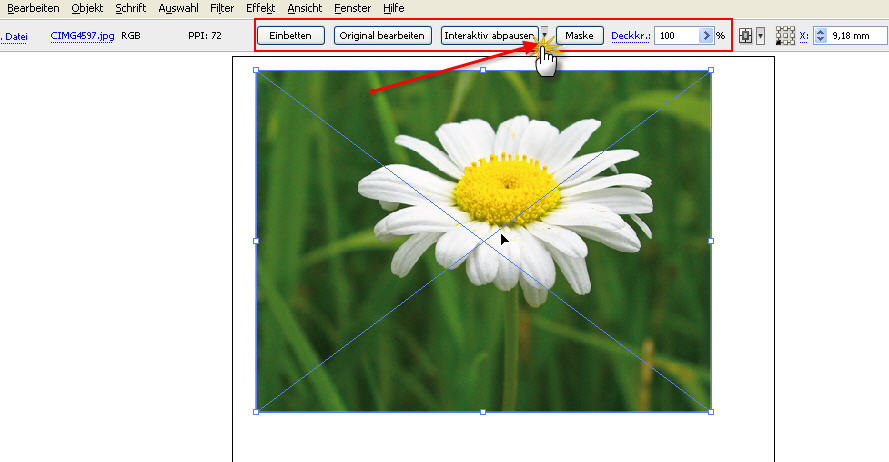Open the Fenster menu
This screenshot has width=889, height=462.
tap(353, 8)
